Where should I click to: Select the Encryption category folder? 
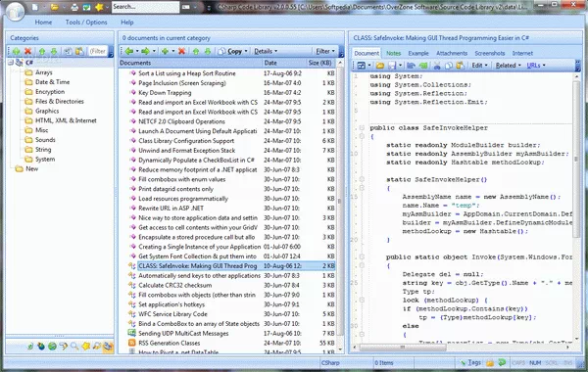point(50,92)
